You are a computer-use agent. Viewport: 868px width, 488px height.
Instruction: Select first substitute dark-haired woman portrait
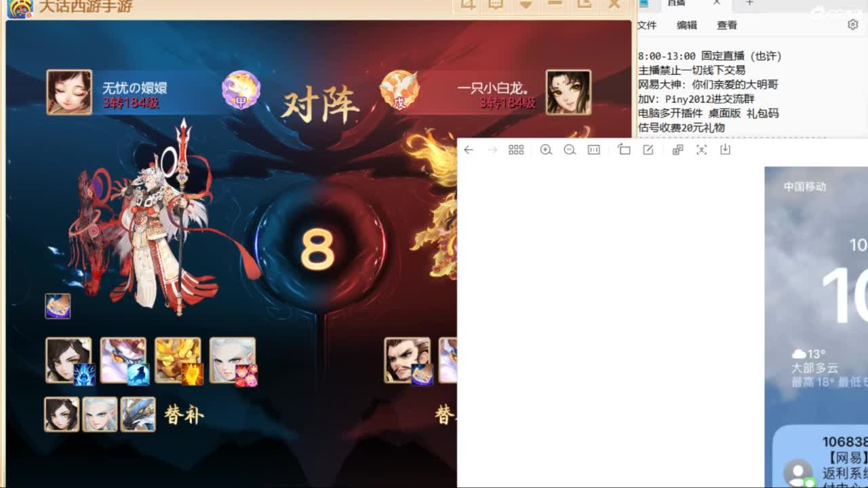[62, 414]
